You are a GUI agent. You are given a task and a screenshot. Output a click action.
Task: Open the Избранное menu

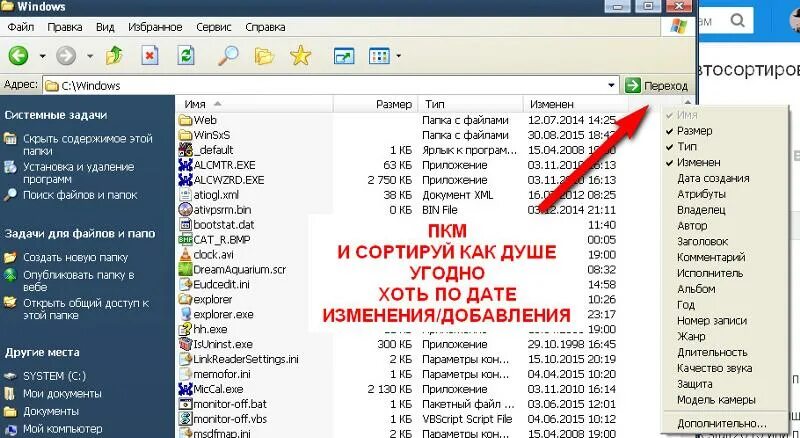[155, 27]
